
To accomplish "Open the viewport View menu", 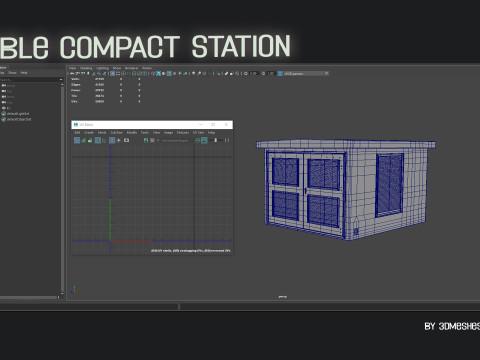I will click(x=72, y=68).
